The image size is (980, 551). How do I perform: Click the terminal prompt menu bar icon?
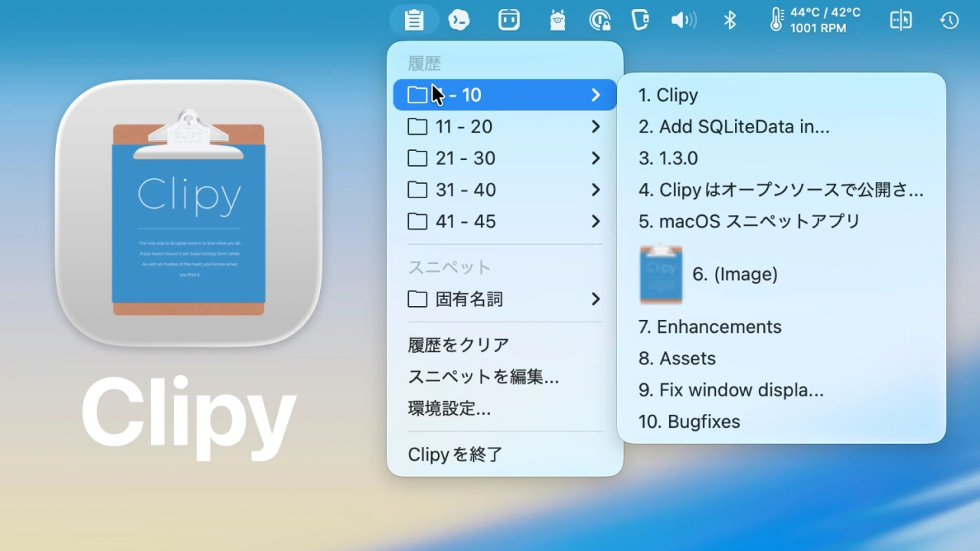click(x=459, y=20)
